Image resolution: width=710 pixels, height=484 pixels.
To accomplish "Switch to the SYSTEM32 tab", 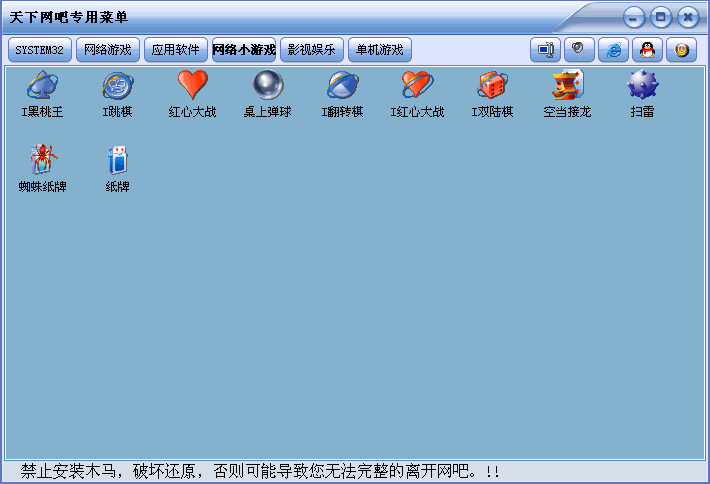I will 39,50.
